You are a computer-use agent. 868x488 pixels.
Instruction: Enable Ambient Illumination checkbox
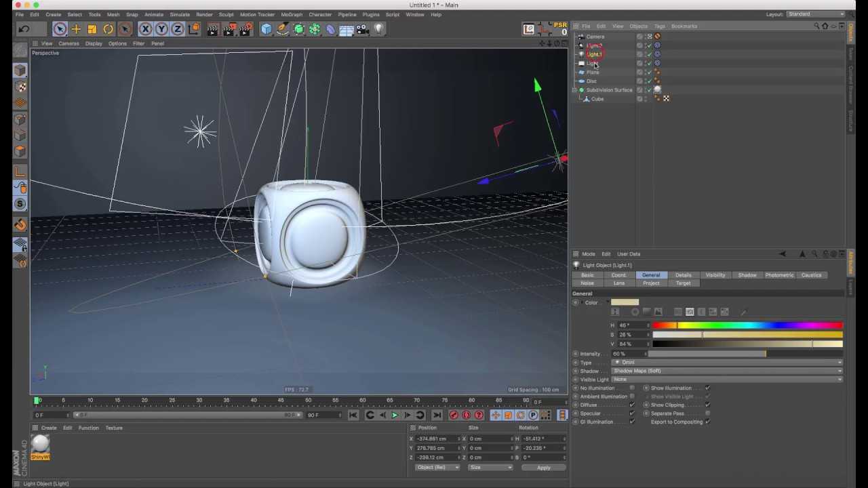(x=632, y=396)
